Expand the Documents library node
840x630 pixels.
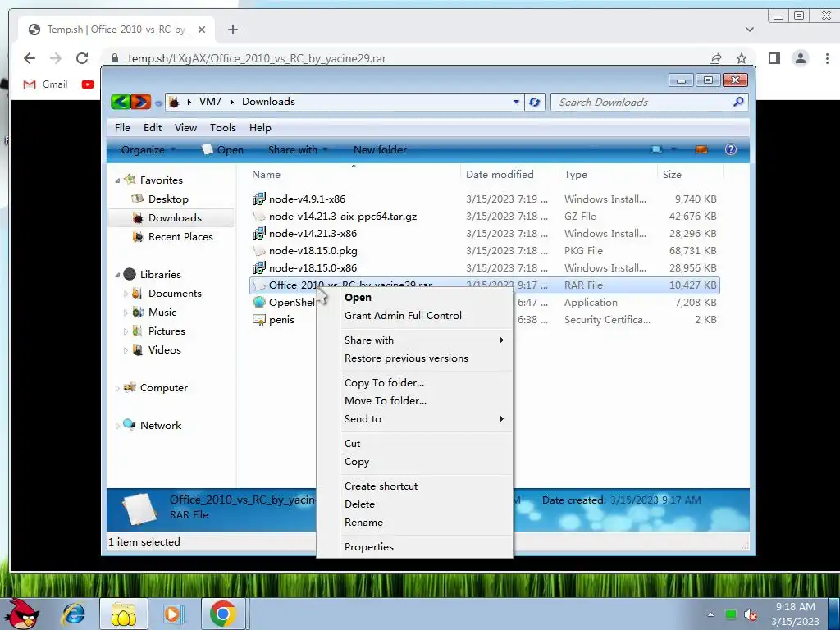point(126,294)
